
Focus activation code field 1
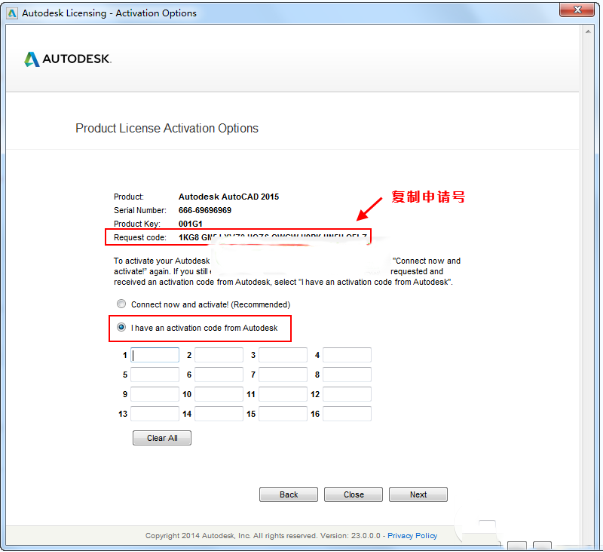(155, 355)
